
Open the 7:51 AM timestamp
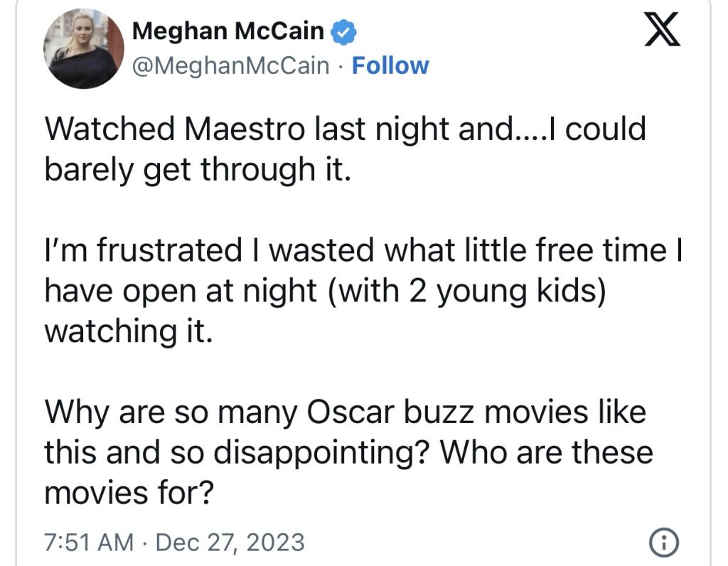click(x=88, y=543)
